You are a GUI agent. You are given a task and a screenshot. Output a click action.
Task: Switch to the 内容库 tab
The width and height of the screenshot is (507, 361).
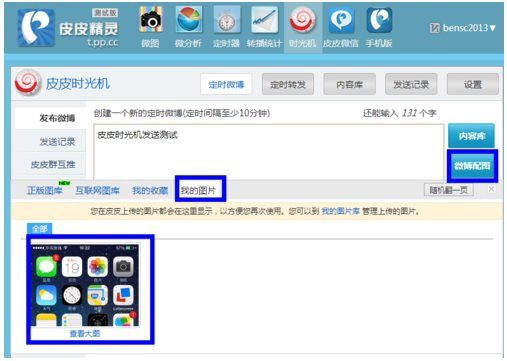[349, 85]
